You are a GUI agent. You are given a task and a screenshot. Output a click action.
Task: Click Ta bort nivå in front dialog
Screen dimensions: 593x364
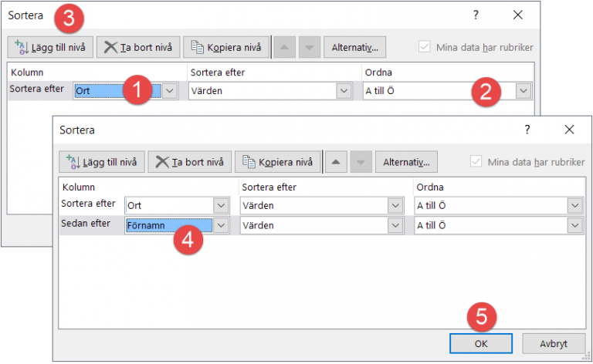[189, 162]
